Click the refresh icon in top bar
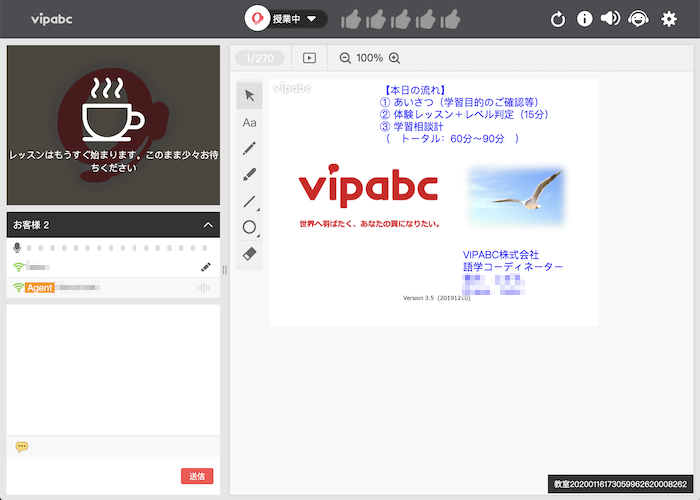Screen dimensions: 700x500 pyautogui.click(x=558, y=19)
